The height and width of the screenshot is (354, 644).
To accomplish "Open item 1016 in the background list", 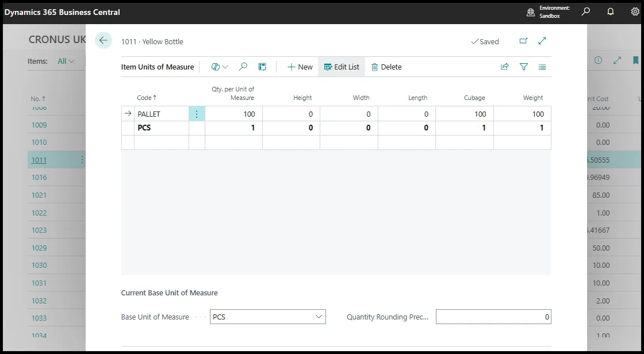I will (x=39, y=178).
